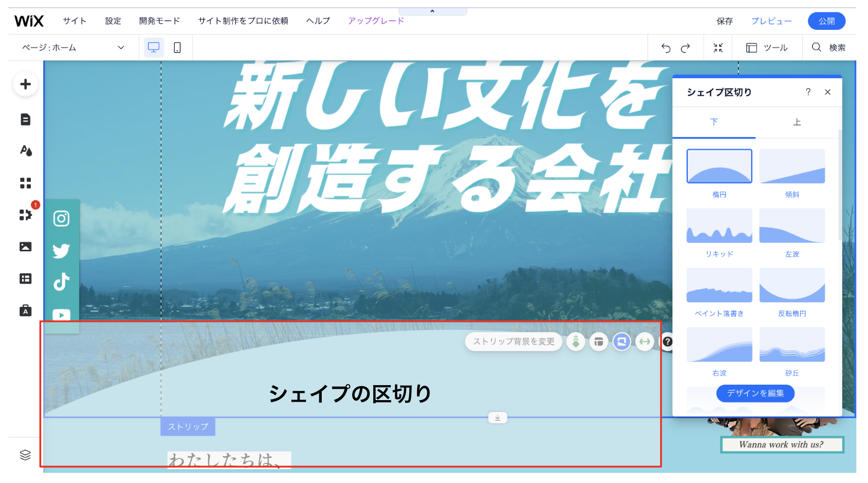The height and width of the screenshot is (483, 868).
Task: Open the App Market panel in the sidebar
Action: click(x=25, y=216)
